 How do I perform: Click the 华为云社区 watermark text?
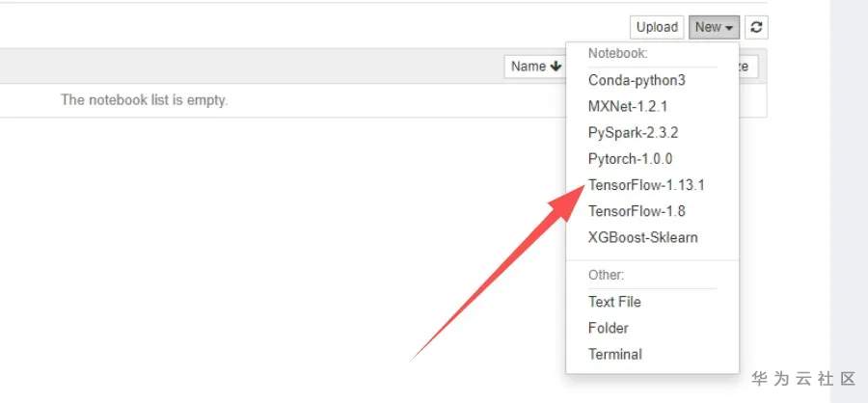[x=803, y=379]
